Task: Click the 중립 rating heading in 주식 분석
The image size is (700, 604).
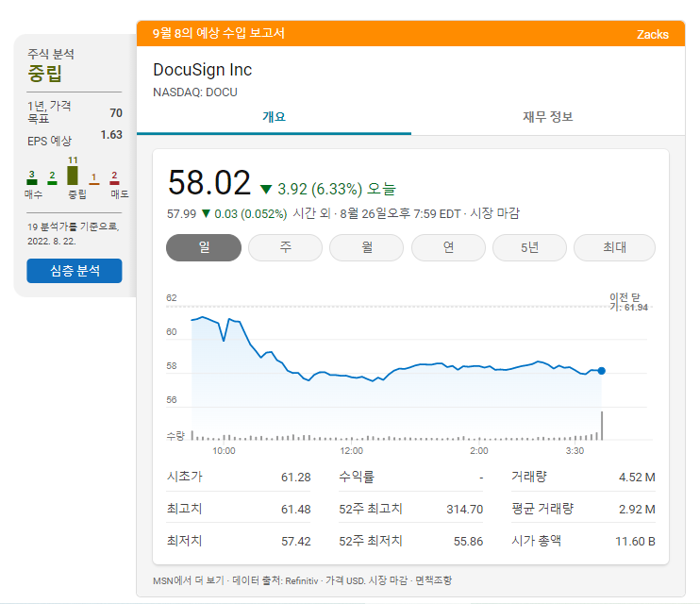Action: click(x=45, y=74)
